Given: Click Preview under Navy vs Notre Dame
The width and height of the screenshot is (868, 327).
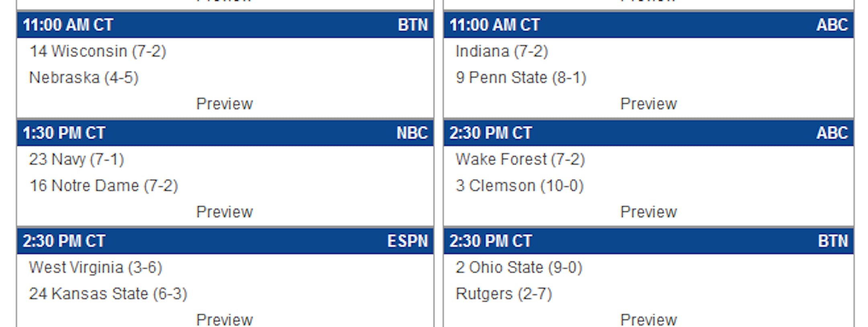Looking at the screenshot, I should pyautogui.click(x=224, y=212).
